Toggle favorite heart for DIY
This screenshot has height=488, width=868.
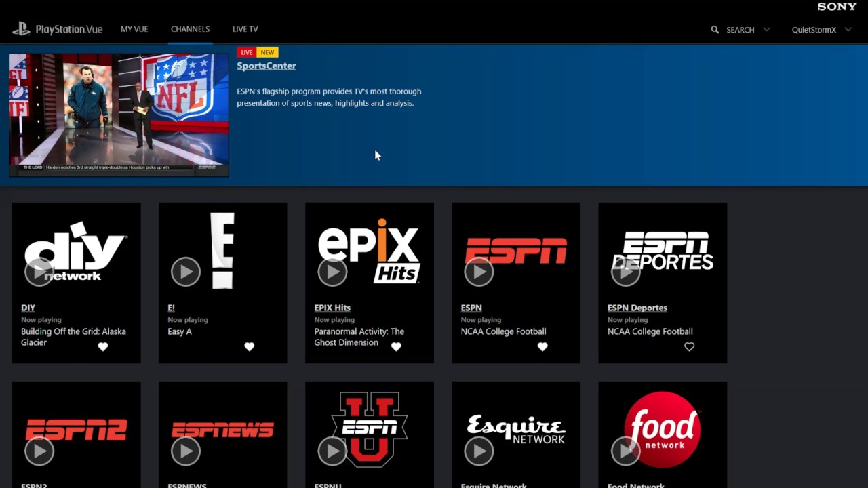(103, 347)
